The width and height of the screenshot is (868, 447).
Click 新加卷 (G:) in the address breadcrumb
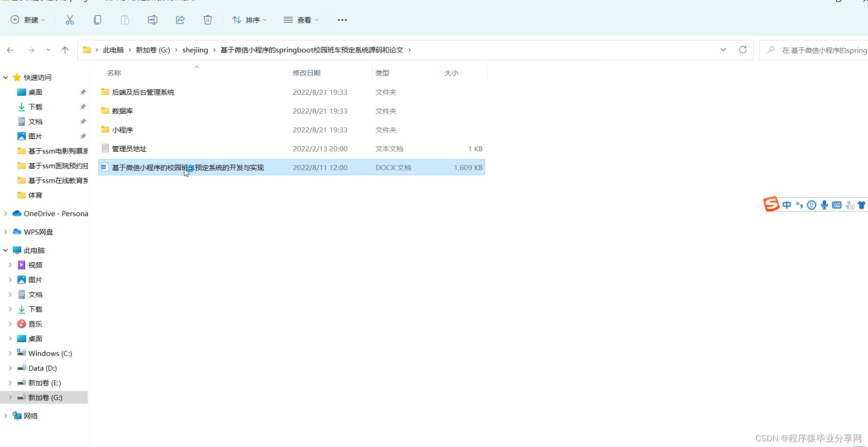coord(153,50)
